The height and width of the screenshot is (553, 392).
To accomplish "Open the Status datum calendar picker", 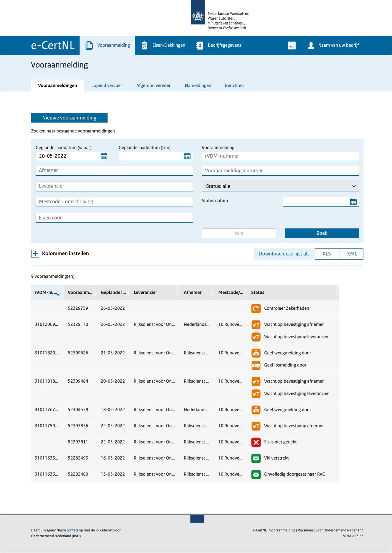I will pos(353,202).
